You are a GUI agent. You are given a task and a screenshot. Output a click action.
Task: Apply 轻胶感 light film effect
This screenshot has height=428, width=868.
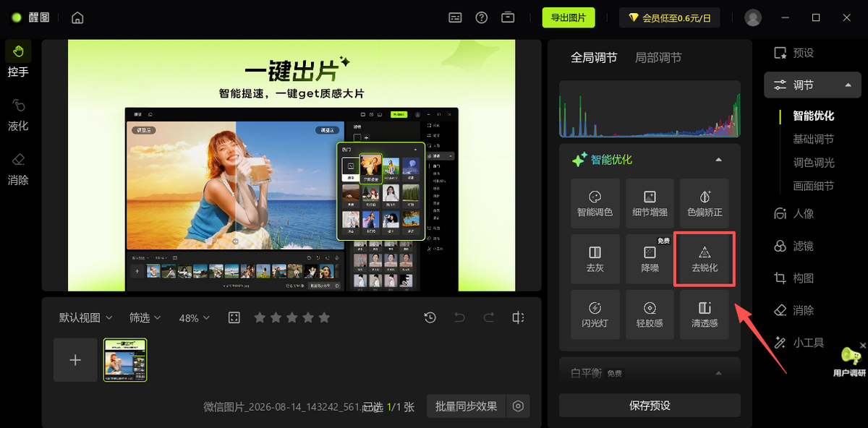[650, 314]
